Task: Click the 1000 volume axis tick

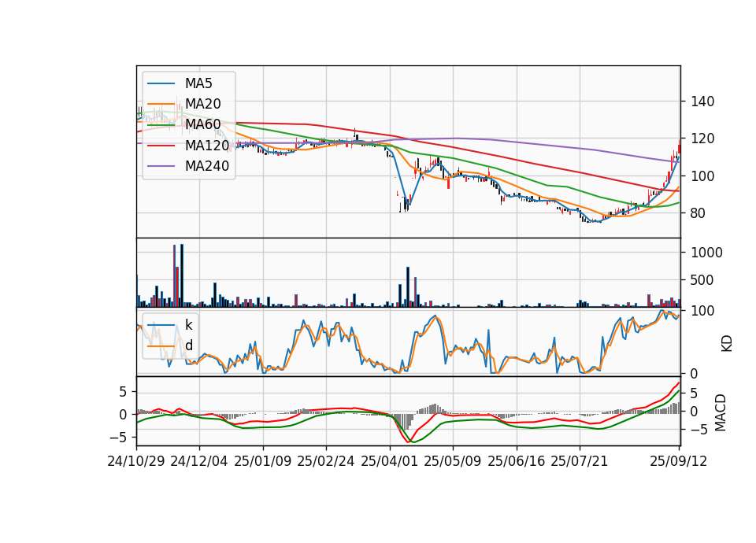Action: [x=707, y=253]
